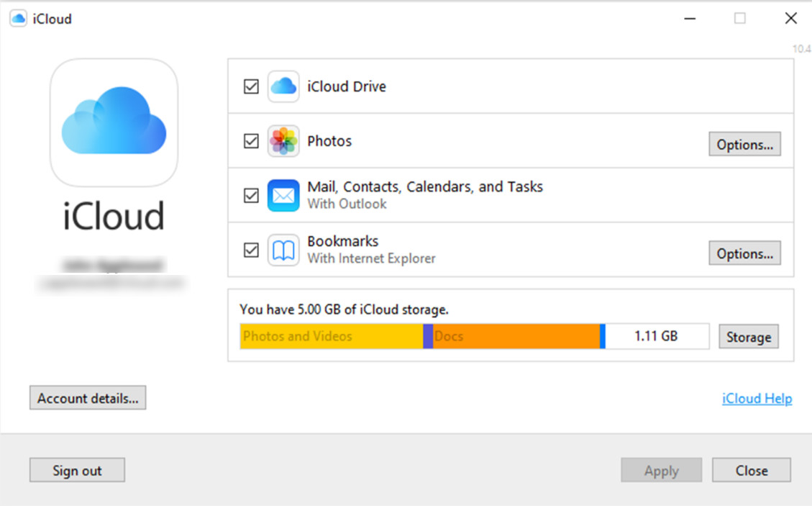Sign out of iCloud
This screenshot has width=812, height=506.
(76, 469)
